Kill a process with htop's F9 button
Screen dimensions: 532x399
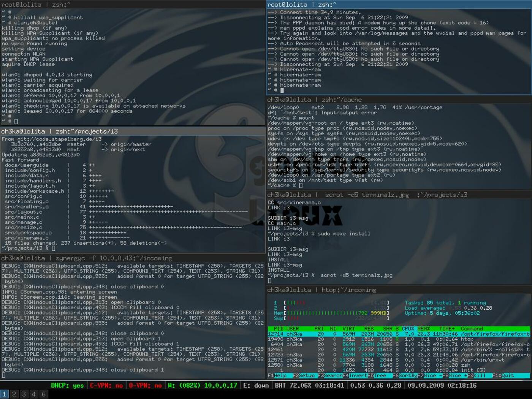click(477, 375)
